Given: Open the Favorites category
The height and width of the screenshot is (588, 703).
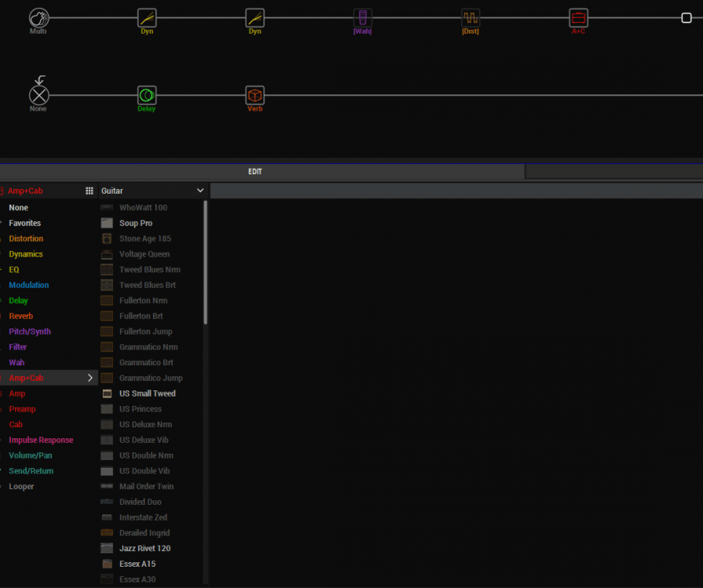Looking at the screenshot, I should tap(24, 223).
